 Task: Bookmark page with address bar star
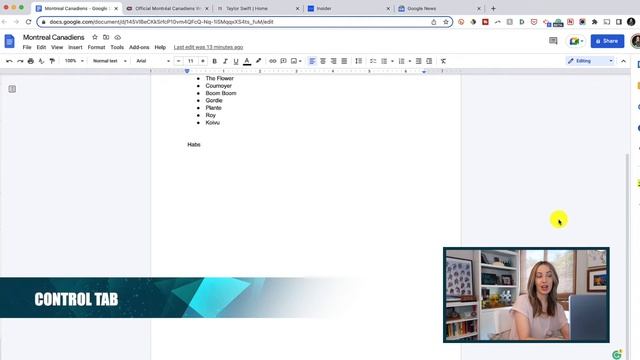446,22
